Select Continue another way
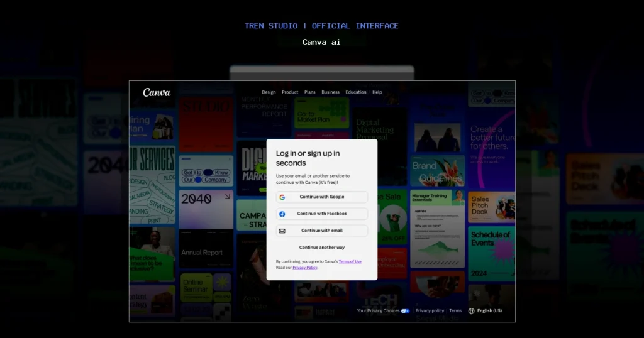This screenshot has width=644, height=338. (322, 248)
